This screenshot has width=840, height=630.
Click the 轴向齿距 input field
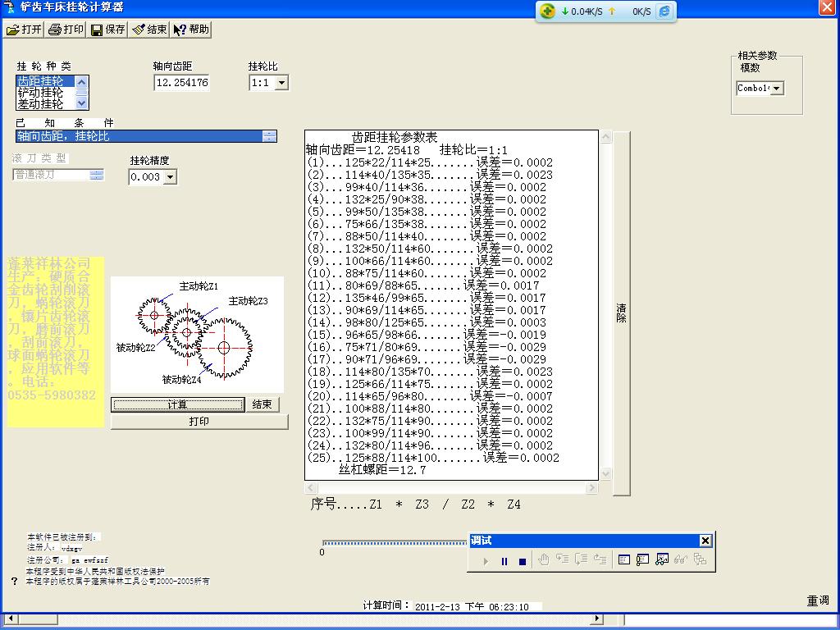coord(181,83)
